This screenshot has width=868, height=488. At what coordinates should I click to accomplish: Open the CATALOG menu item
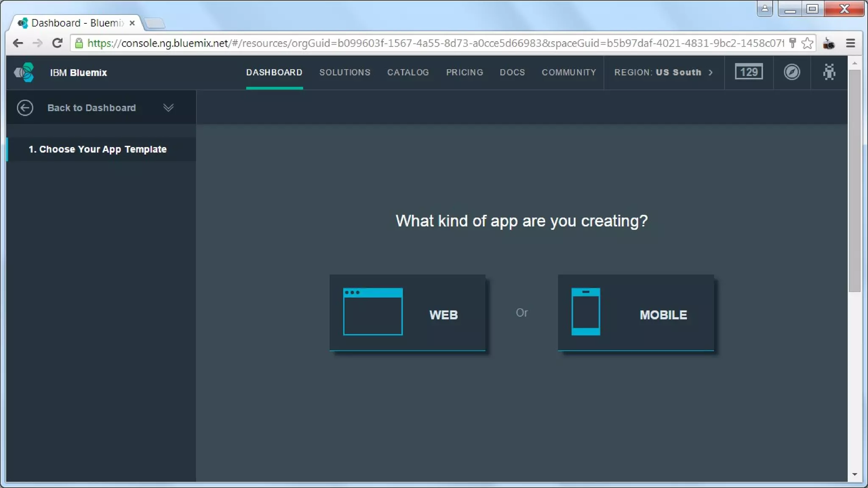tap(408, 72)
